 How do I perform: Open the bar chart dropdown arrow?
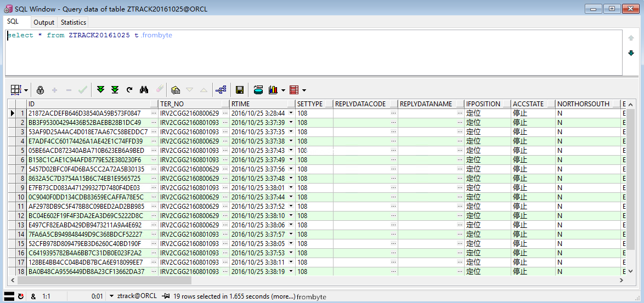click(283, 90)
